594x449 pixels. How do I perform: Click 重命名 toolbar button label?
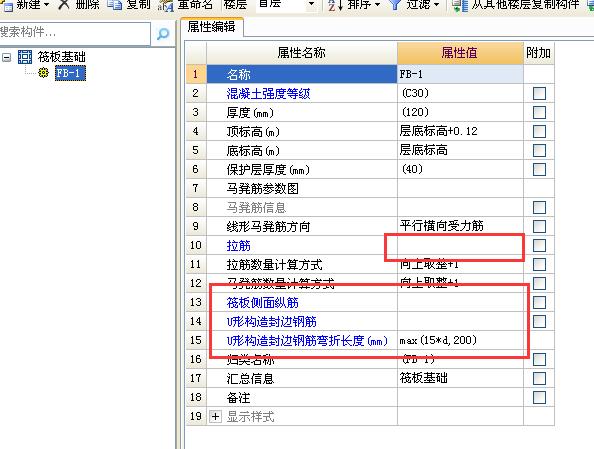point(195,5)
